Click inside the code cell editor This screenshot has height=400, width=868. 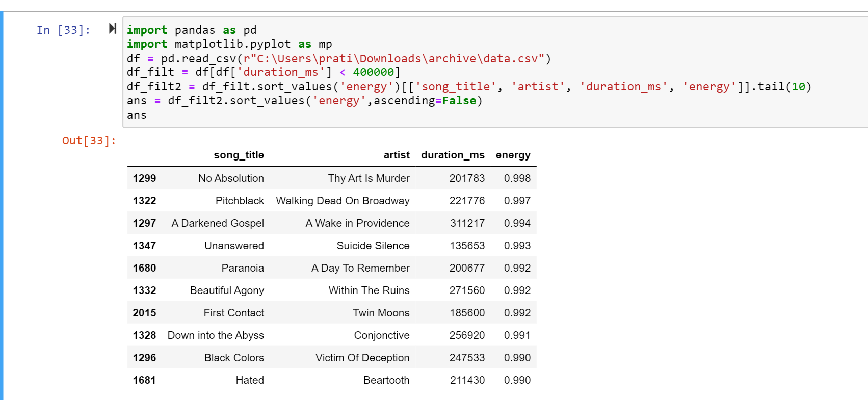click(x=495, y=72)
